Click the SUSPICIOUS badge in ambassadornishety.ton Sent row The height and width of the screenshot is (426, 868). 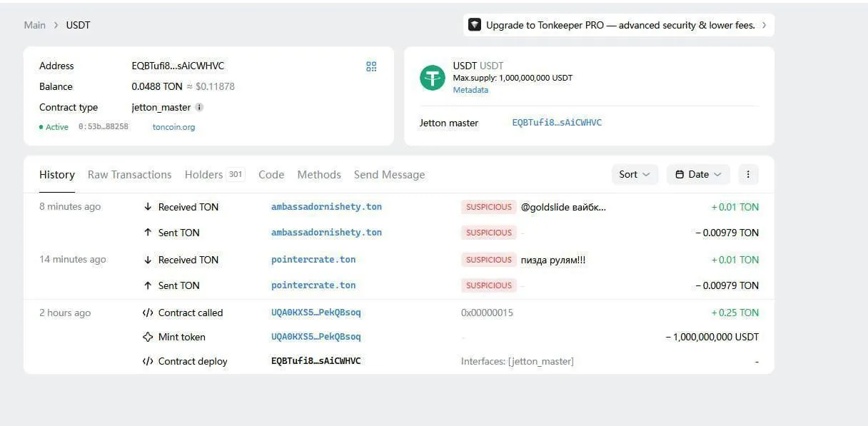(489, 233)
